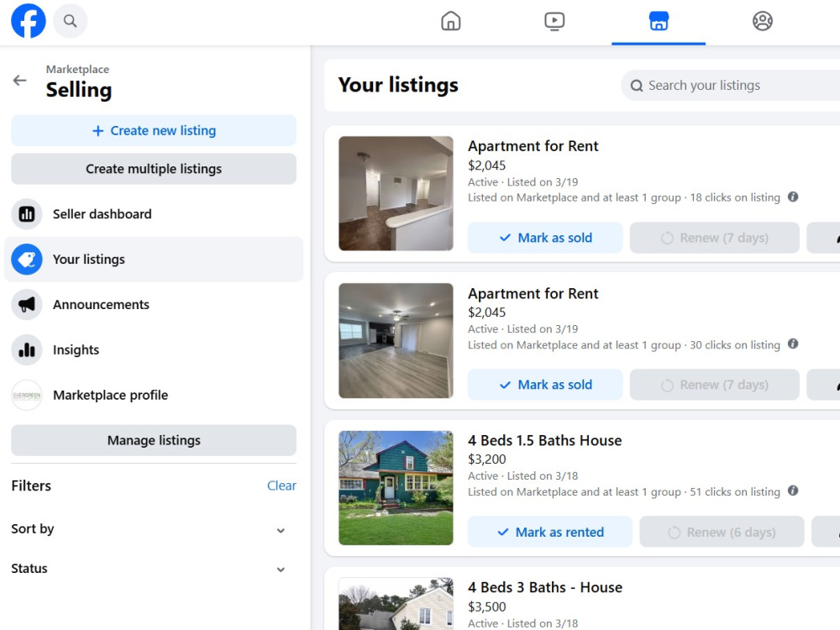
Task: Open the 4 Beds 3 Baths house photo
Action: [x=396, y=604]
